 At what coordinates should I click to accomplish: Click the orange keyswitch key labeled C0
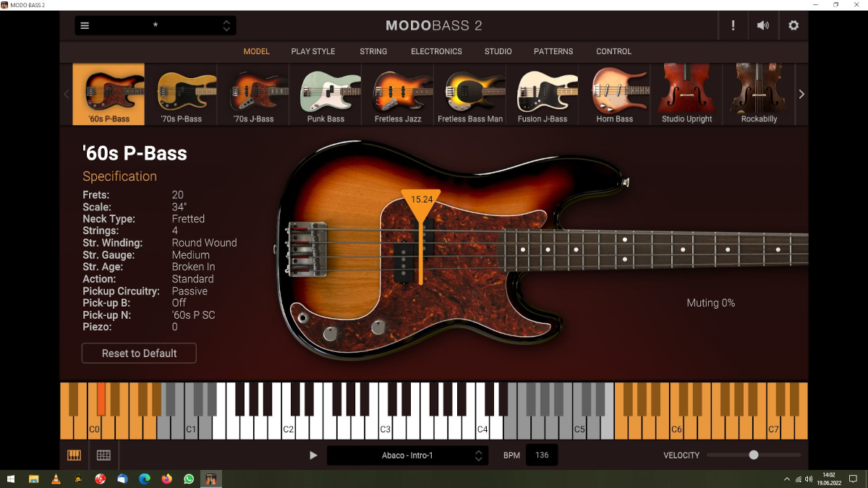click(x=94, y=429)
